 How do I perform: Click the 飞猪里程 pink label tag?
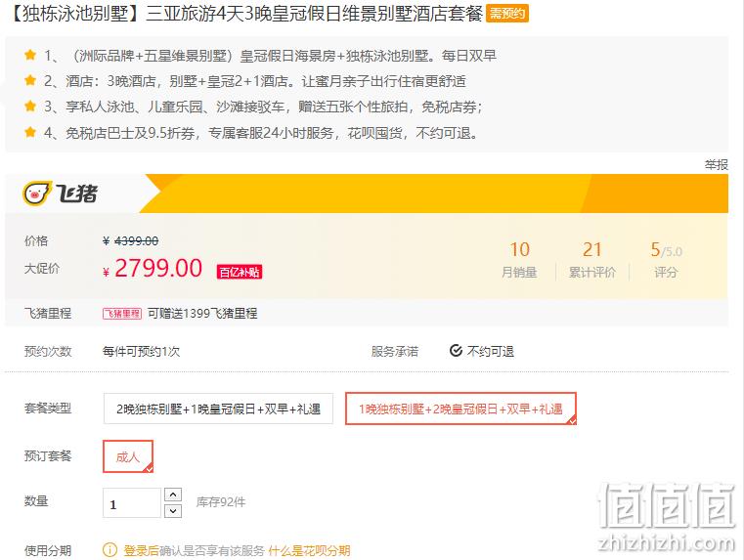pos(122,314)
